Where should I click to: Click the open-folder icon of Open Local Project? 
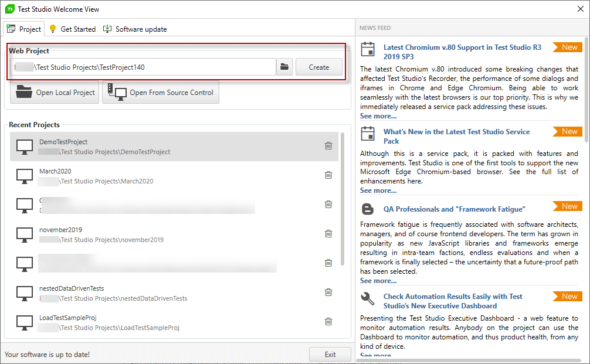pos(23,91)
